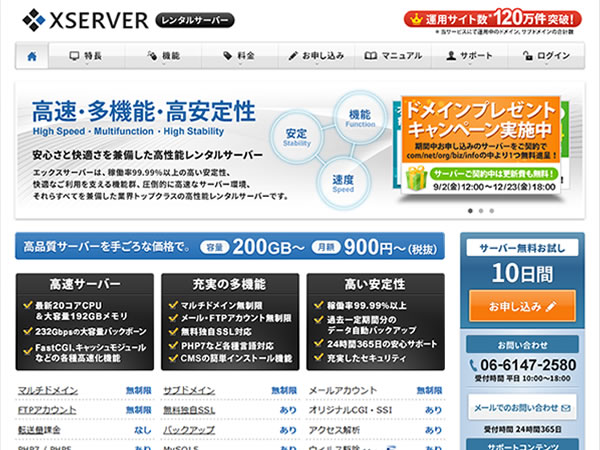Open the ログイン menu

pos(546,56)
